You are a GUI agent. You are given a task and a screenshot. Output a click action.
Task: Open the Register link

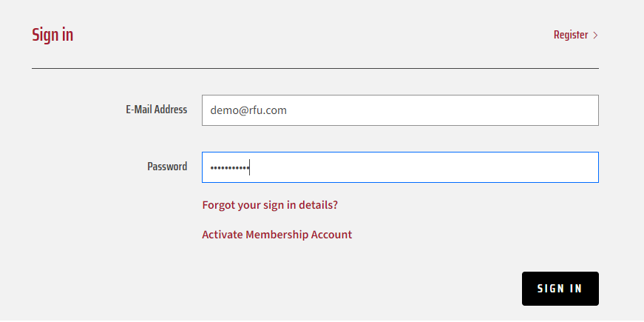point(575,35)
